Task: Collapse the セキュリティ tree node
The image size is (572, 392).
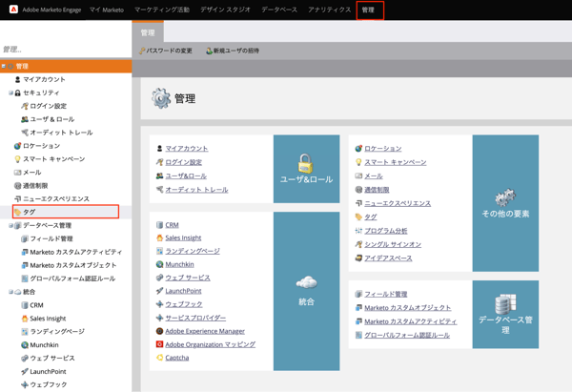Action: (10, 93)
